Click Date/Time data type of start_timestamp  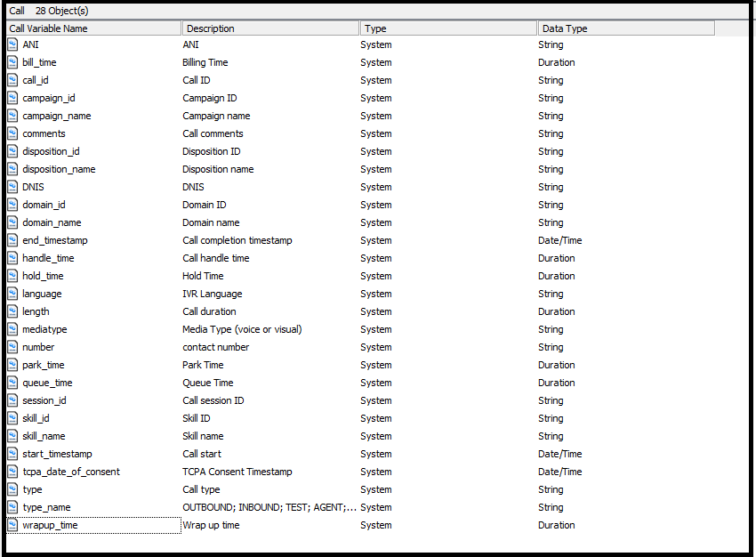(559, 455)
